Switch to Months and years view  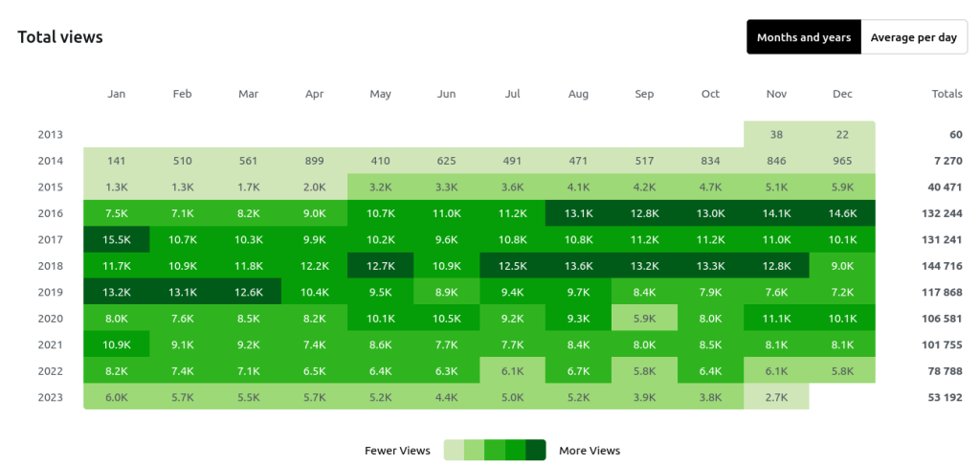804,37
